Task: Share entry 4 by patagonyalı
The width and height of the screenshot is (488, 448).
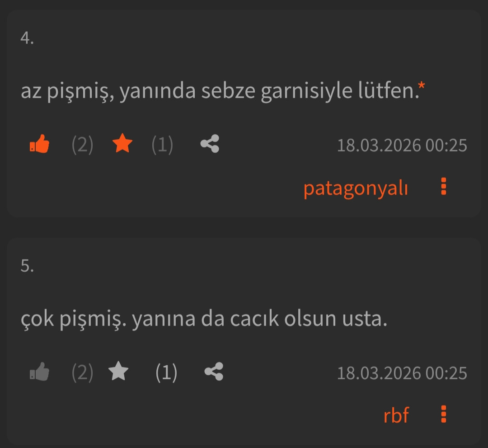Action: click(210, 145)
